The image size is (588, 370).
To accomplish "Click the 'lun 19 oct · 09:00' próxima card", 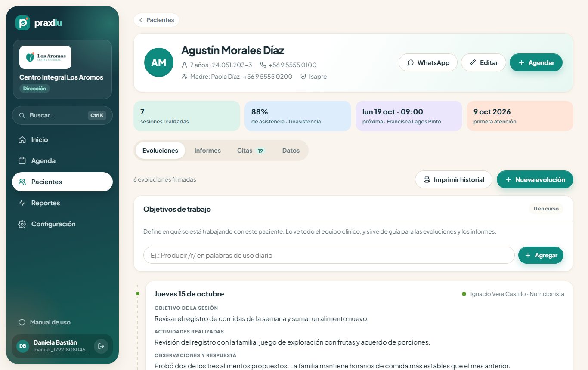I will (x=409, y=116).
